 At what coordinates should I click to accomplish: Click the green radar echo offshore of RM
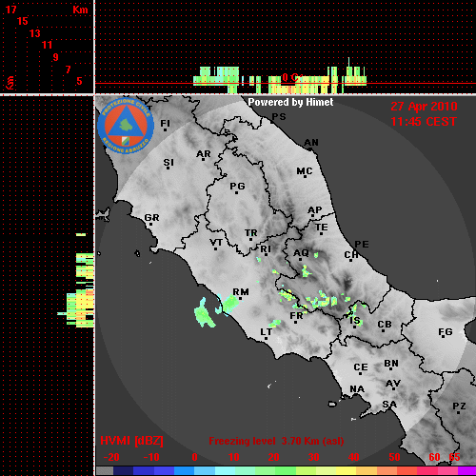204,313
